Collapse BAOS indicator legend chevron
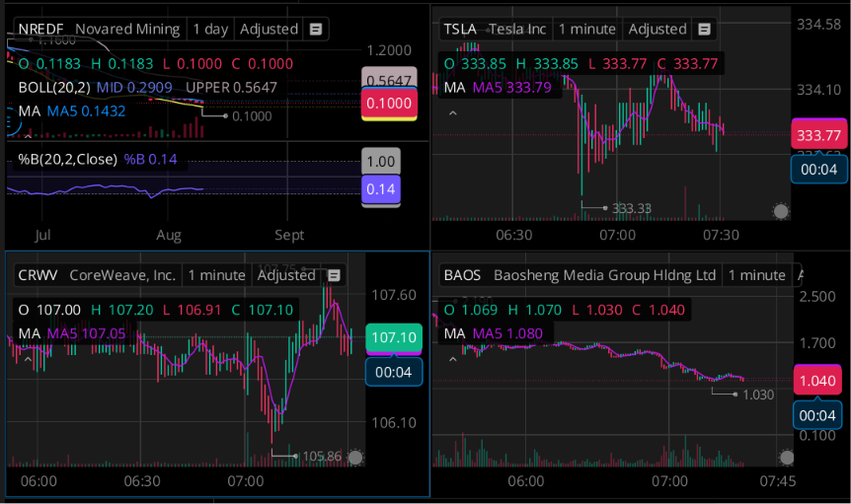The image size is (851, 504). (452, 359)
